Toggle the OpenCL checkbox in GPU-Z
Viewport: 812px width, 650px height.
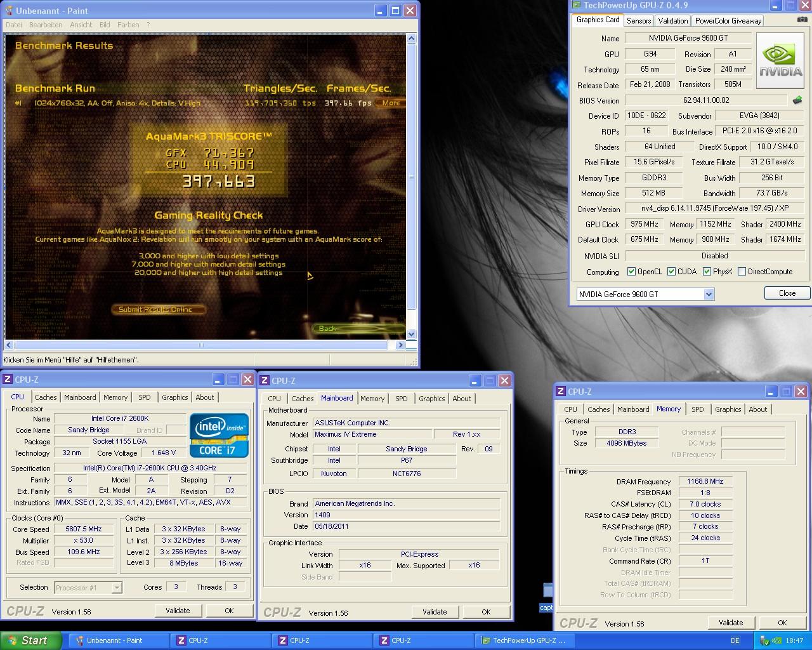tap(631, 272)
